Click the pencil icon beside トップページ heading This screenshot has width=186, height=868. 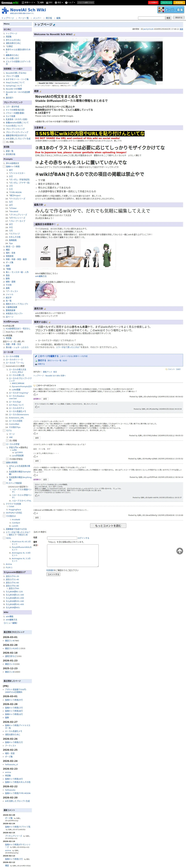pyautogui.click(x=54, y=25)
